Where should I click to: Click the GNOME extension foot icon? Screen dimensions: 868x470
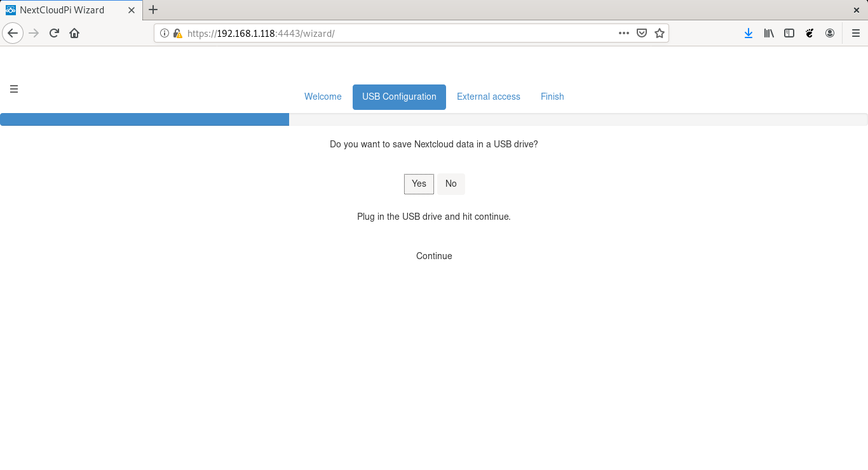810,33
